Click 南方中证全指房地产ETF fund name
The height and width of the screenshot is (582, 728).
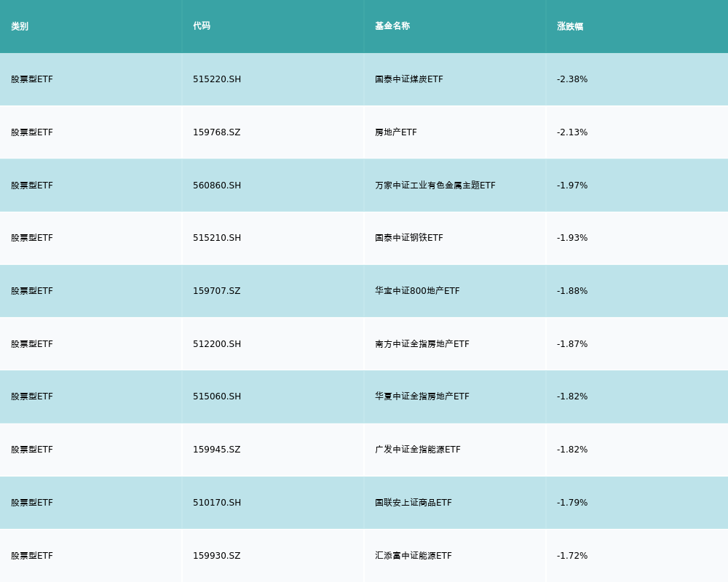tap(422, 344)
